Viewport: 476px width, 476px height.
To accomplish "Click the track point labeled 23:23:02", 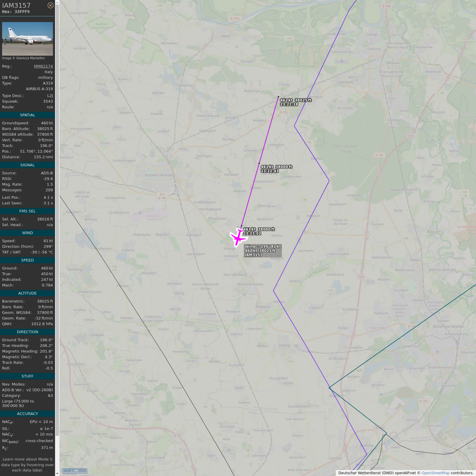I will click(242, 226).
